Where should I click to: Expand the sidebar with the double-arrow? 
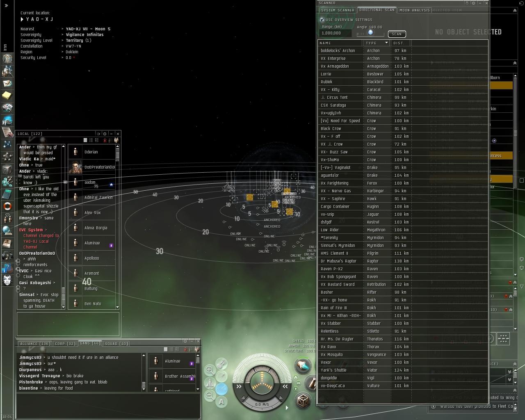click(x=7, y=5)
